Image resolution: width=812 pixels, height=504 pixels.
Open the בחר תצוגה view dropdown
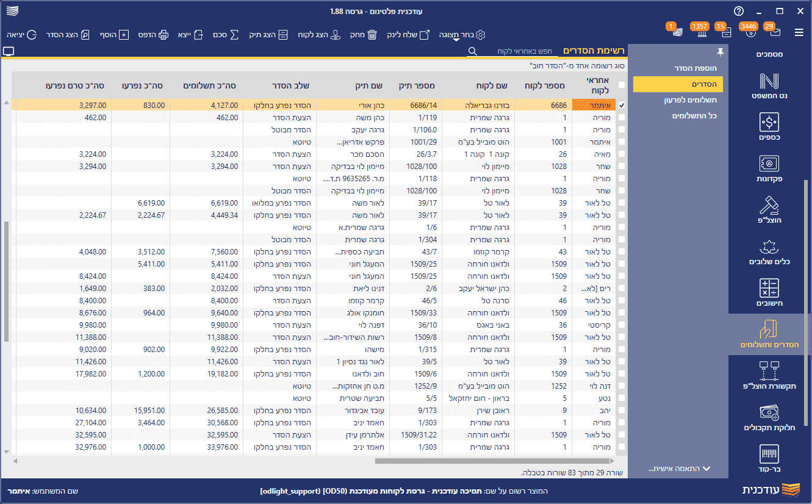coord(456,35)
